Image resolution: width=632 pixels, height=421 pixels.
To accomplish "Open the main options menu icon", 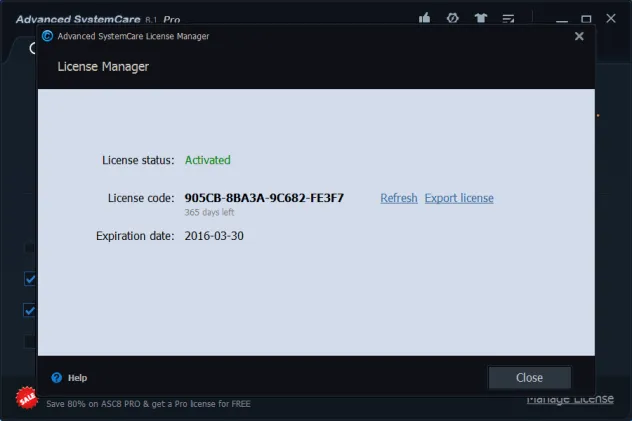I will click(508, 19).
